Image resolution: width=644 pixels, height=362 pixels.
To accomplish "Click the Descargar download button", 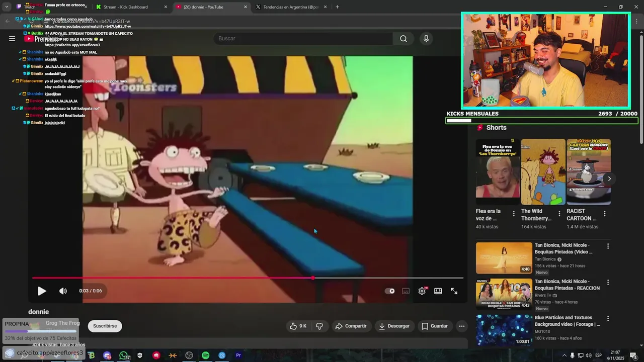I will pyautogui.click(x=394, y=326).
